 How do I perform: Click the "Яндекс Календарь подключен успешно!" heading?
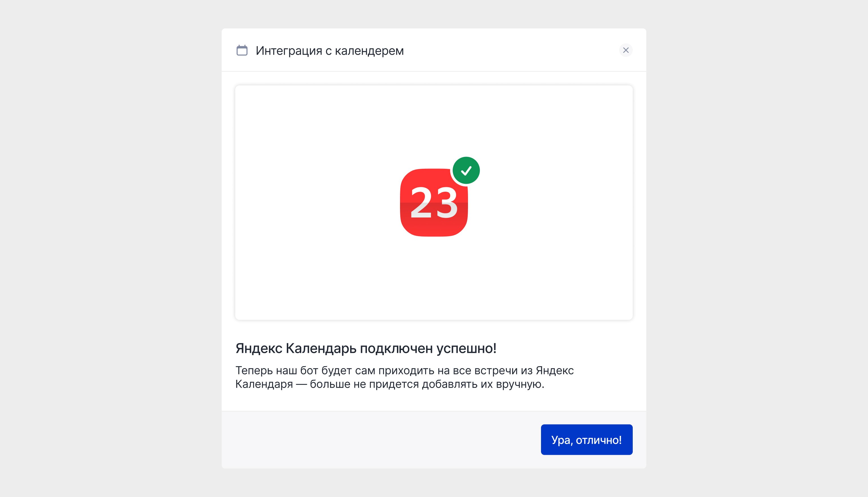click(x=365, y=348)
